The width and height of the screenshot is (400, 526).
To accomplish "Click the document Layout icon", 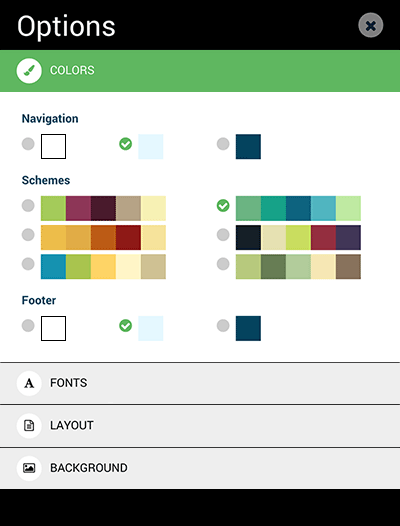I will 29,426.
